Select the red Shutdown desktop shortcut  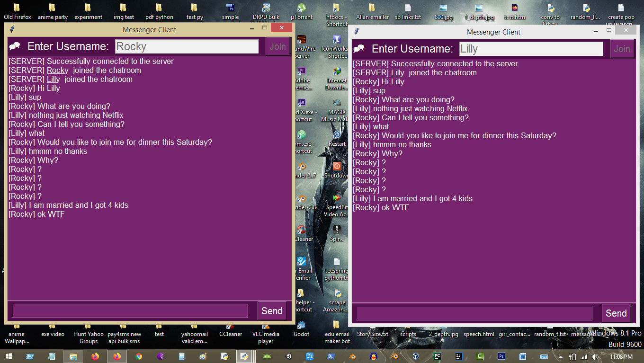(337, 170)
